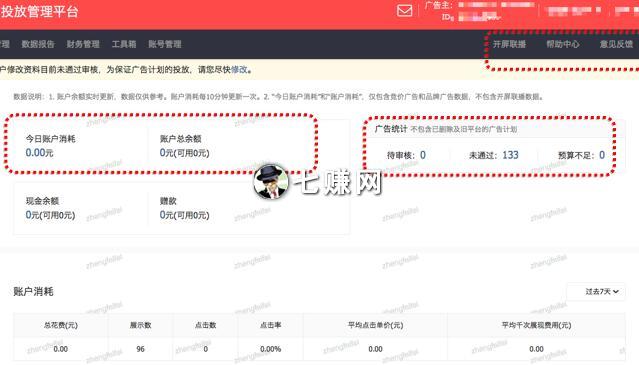This screenshot has height=365, width=639.
Task: Open 工具箱 menu
Action: coord(124,44)
